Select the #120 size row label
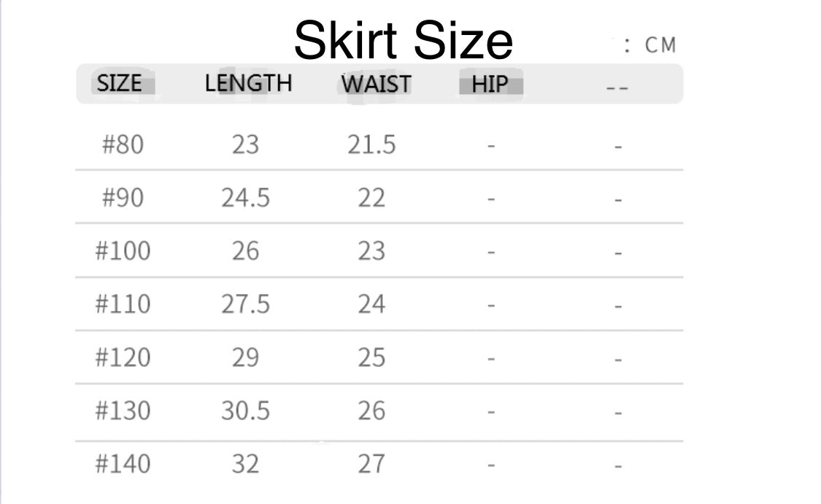The width and height of the screenshot is (821, 504). click(x=123, y=357)
